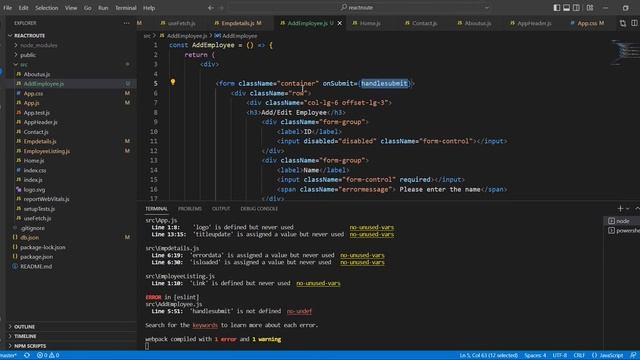Click the minimap code overview
The image size is (640, 360).
click(x=624, y=52)
